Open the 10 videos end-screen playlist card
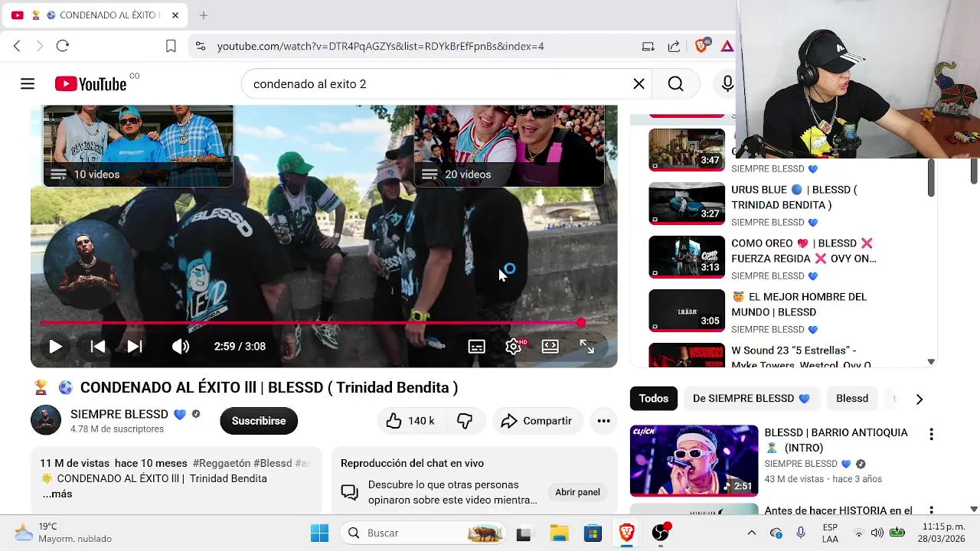Screen dimensions: 980x551 click(139, 146)
